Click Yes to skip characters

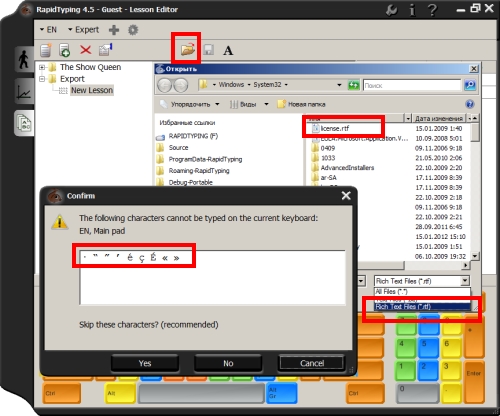(x=145, y=363)
